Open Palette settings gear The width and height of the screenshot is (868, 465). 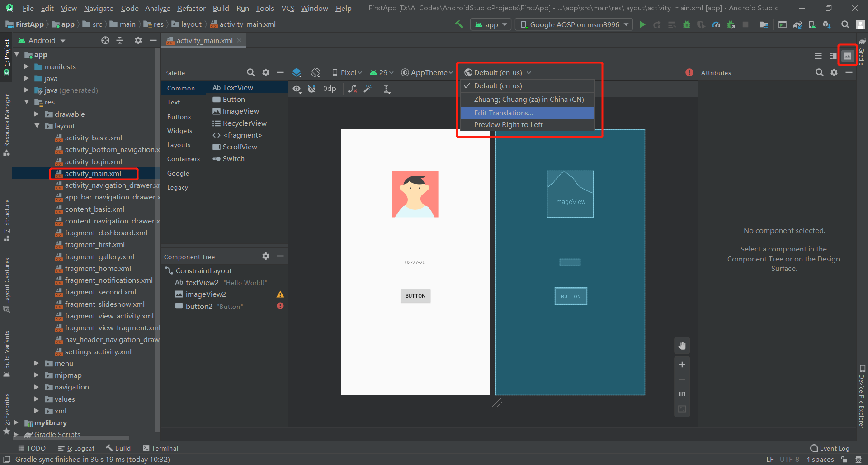coord(266,72)
